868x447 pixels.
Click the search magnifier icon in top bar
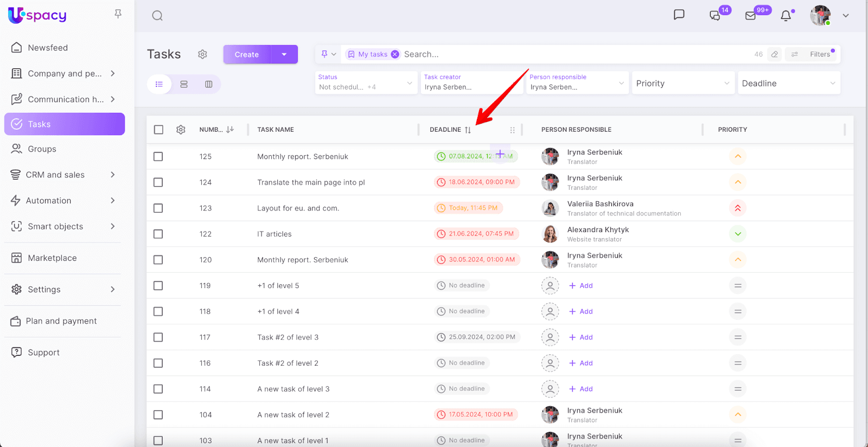tap(157, 16)
